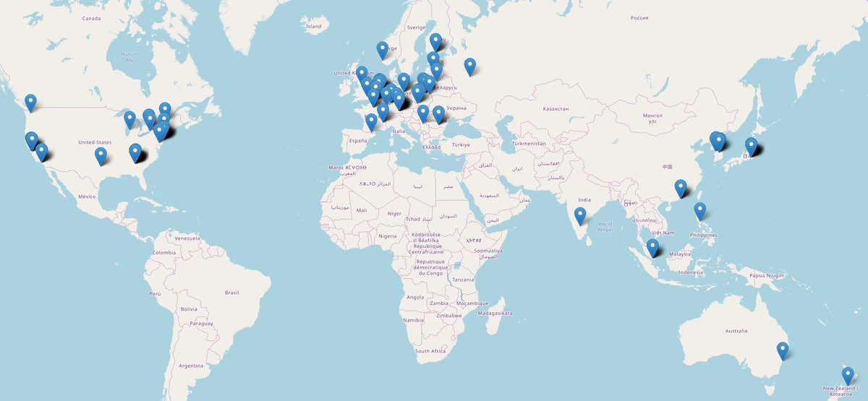Image resolution: width=868 pixels, height=401 pixels.
Task: Click the Brasil country label
Action: (x=231, y=293)
